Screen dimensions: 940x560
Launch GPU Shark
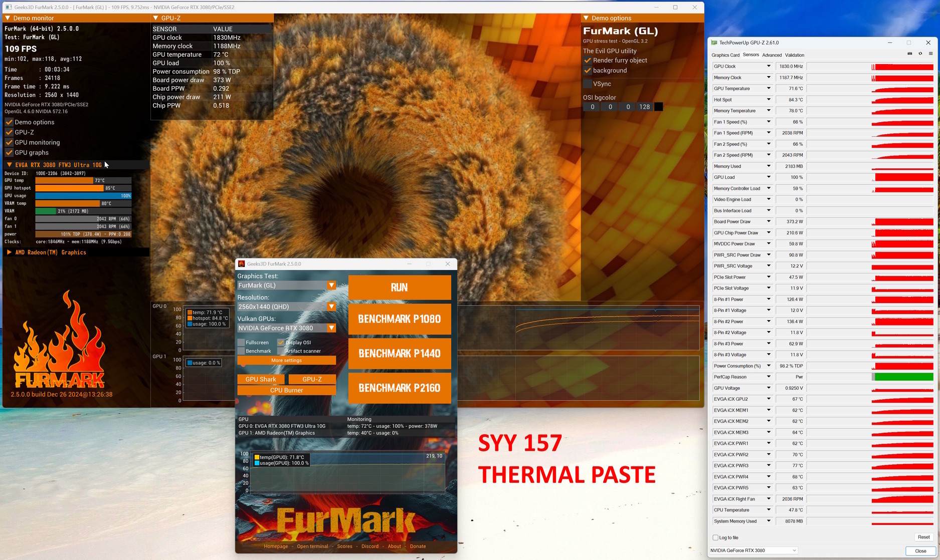coord(261,379)
